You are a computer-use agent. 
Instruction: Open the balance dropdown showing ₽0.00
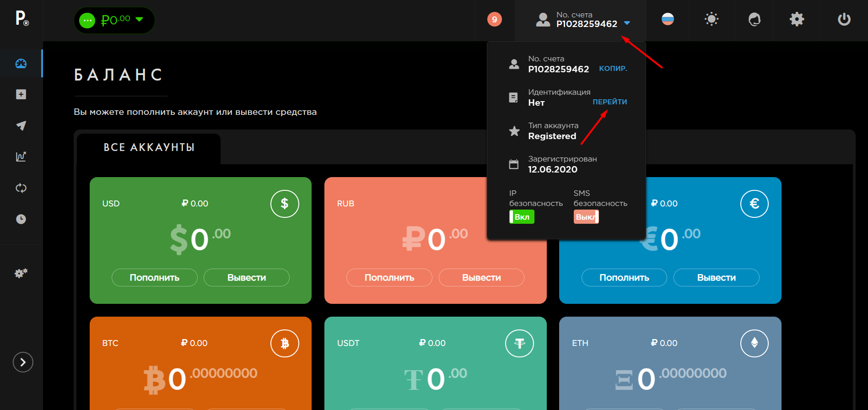[114, 20]
